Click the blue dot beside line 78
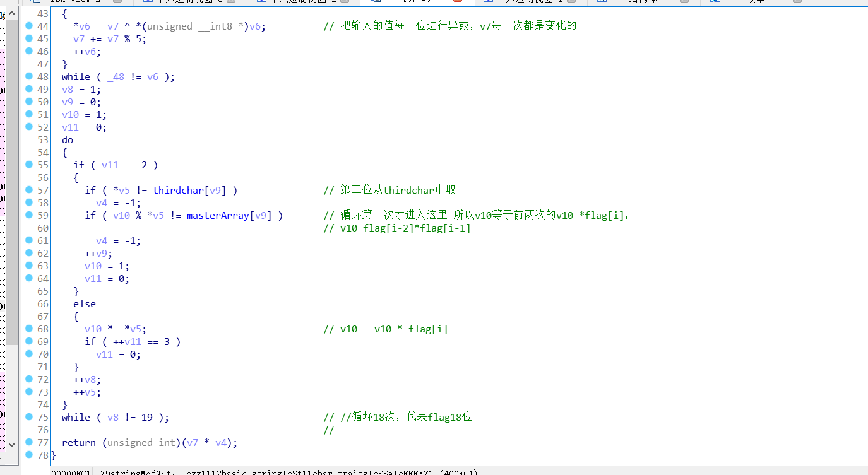The width and height of the screenshot is (868, 475). pyautogui.click(x=29, y=455)
